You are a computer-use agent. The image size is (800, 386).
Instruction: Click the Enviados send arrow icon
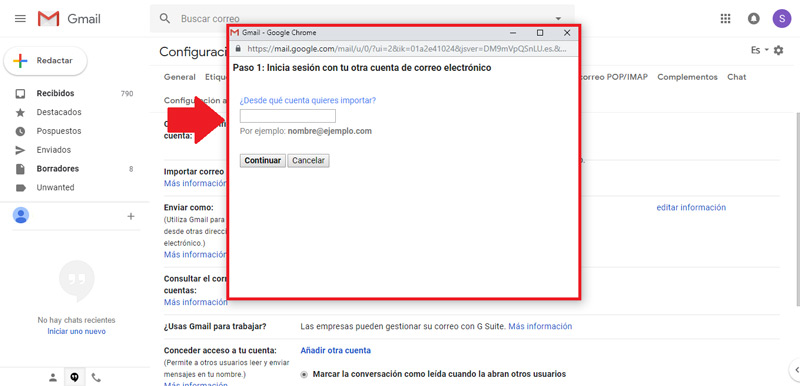[x=20, y=150]
